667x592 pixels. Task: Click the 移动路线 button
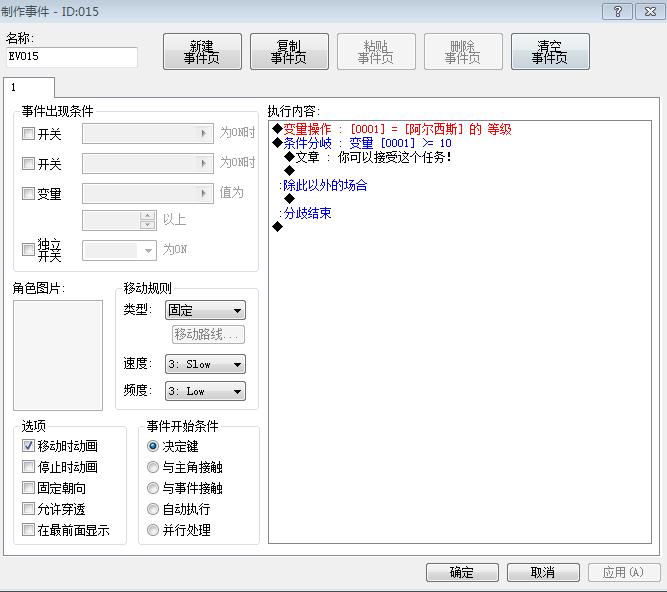coord(208,334)
